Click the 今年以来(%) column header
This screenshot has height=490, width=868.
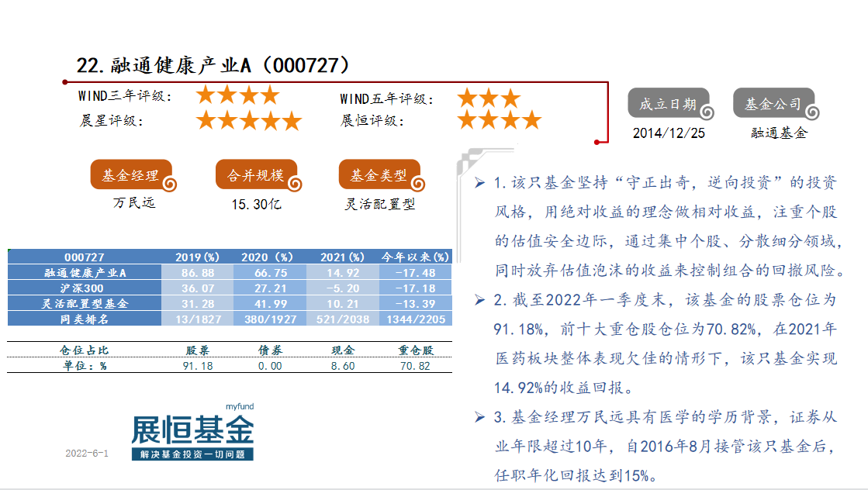point(415,257)
